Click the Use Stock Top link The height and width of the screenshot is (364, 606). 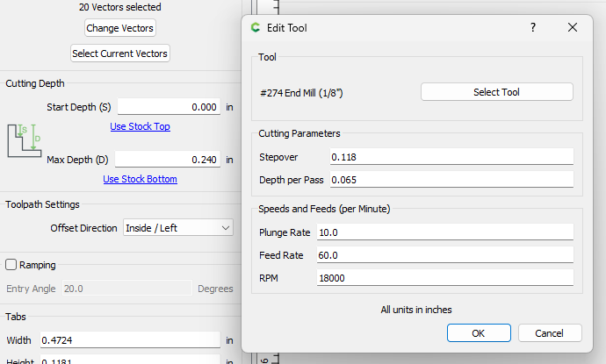pos(140,126)
